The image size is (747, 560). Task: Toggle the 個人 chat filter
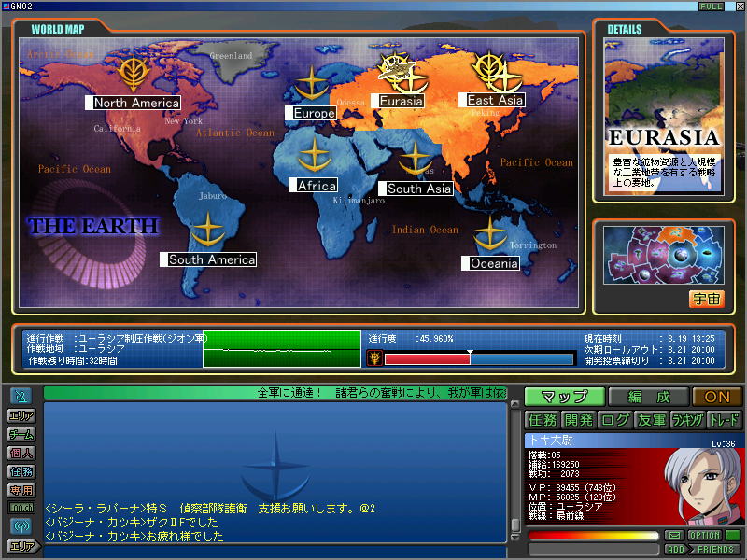coord(21,453)
